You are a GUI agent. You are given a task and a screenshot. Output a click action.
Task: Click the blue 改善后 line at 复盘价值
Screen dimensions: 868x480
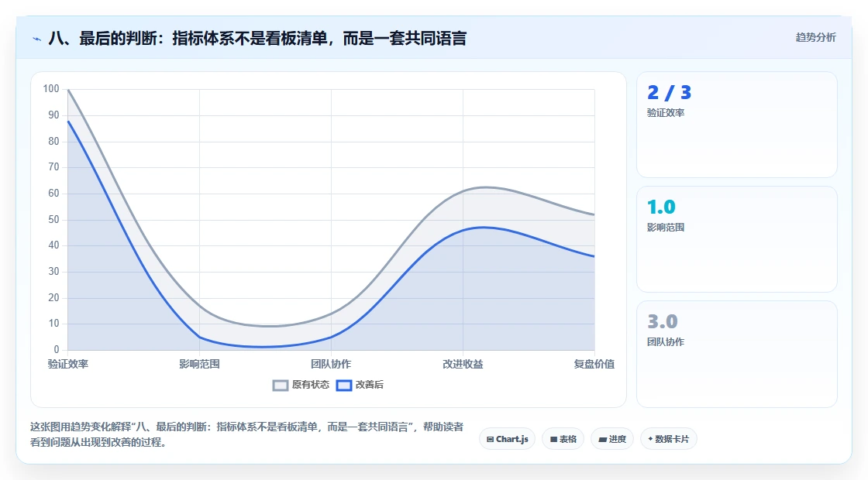[594, 256]
